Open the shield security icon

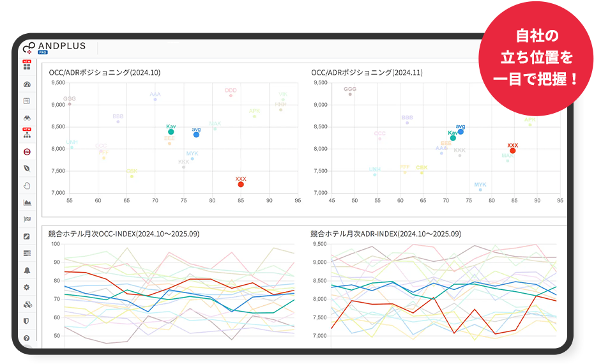pos(27,321)
